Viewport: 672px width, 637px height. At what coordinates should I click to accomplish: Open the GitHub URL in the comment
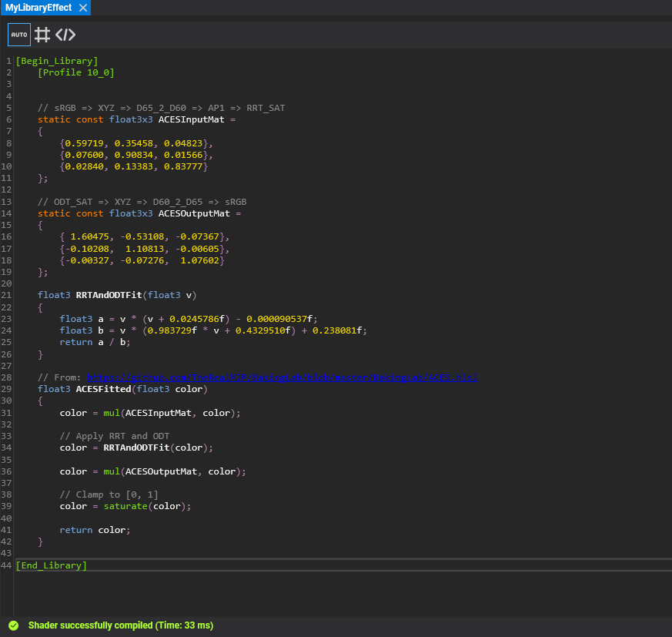[282, 377]
